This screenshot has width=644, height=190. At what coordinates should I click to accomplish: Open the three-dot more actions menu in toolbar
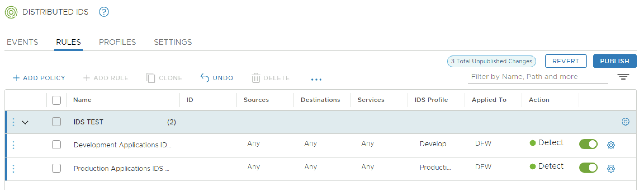tap(316, 80)
